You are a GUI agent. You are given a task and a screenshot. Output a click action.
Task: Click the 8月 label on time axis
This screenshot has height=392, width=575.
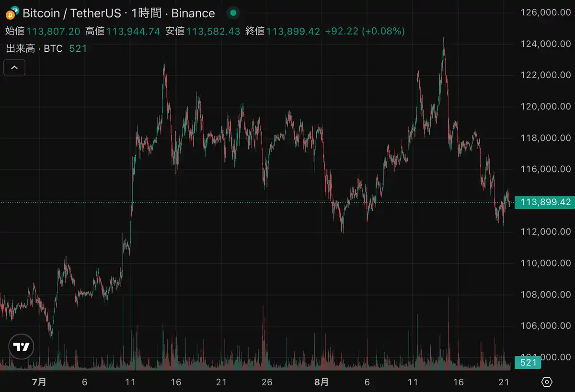(x=322, y=382)
